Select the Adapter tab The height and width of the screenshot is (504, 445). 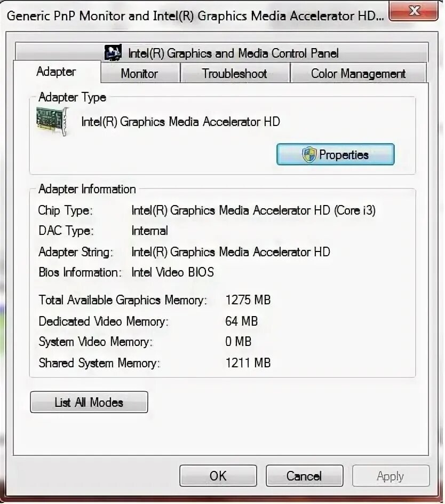point(57,72)
